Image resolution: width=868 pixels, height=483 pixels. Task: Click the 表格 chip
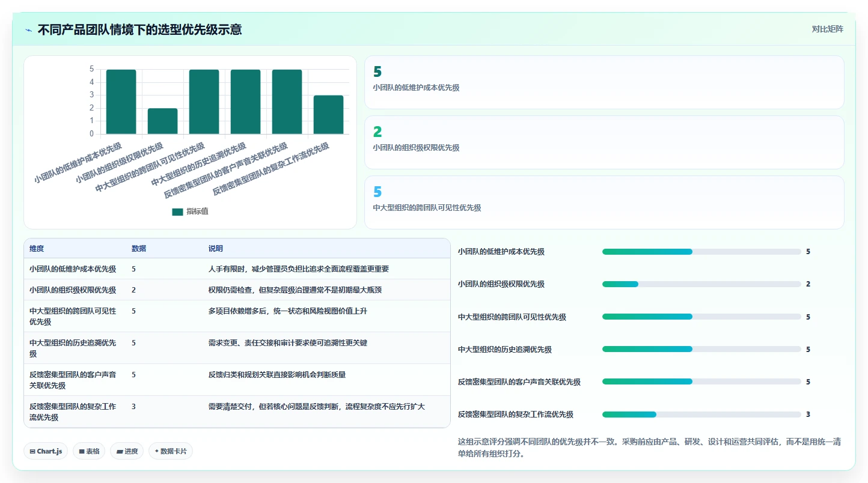click(89, 451)
